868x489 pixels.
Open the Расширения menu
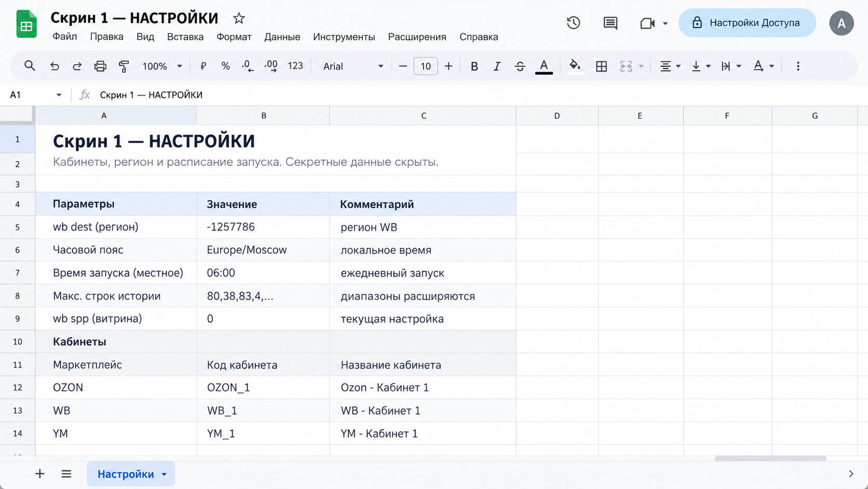tap(417, 36)
